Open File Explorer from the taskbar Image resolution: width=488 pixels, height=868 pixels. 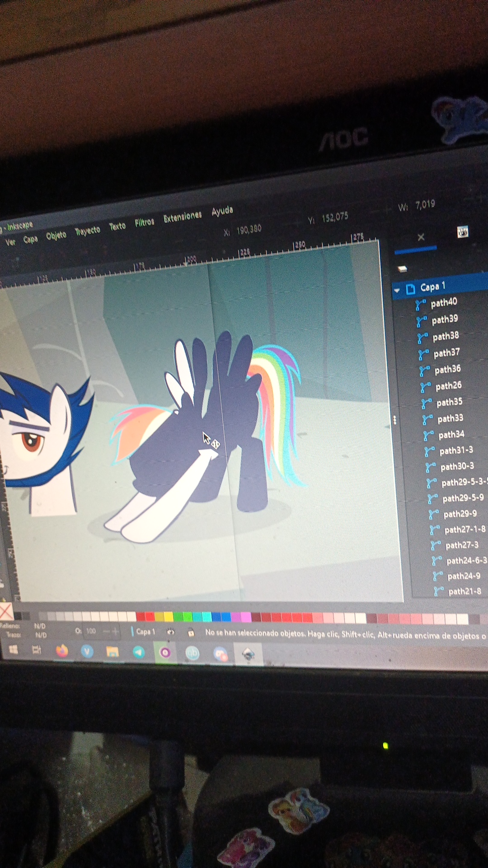pos(113,652)
